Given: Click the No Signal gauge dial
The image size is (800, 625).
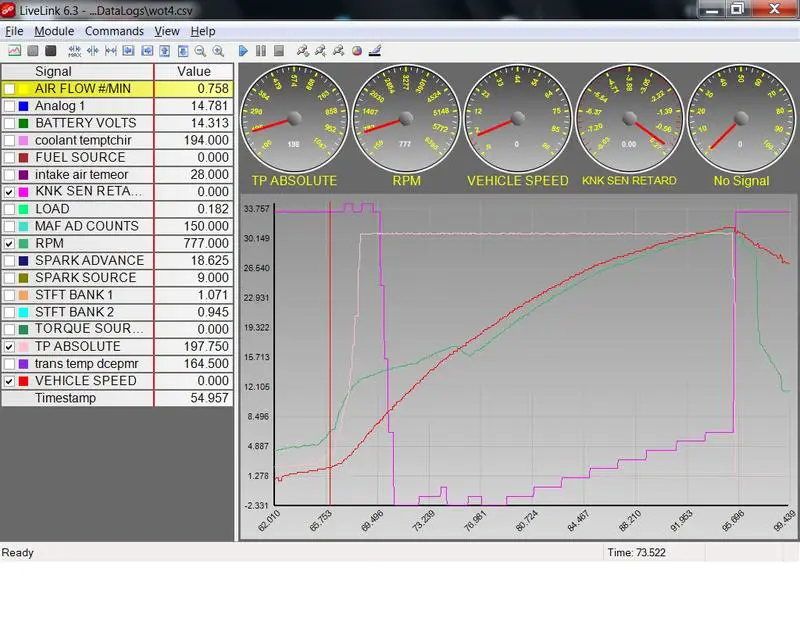Looking at the screenshot, I should click(x=741, y=119).
